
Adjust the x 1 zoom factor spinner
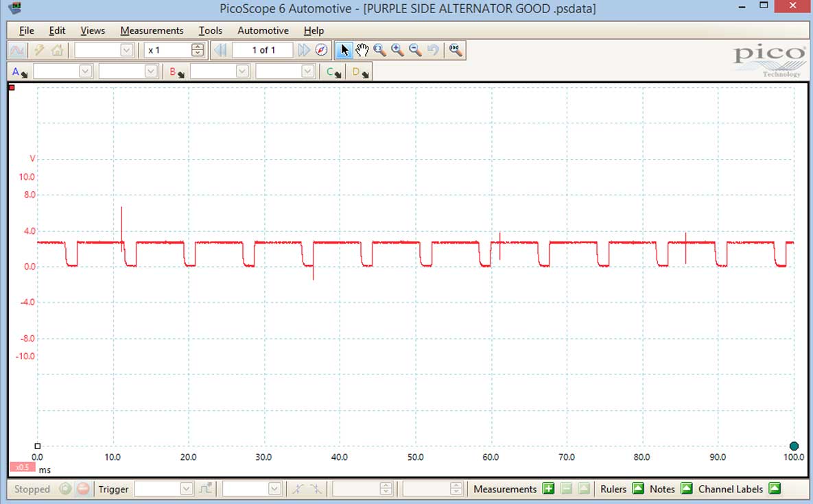coord(197,50)
